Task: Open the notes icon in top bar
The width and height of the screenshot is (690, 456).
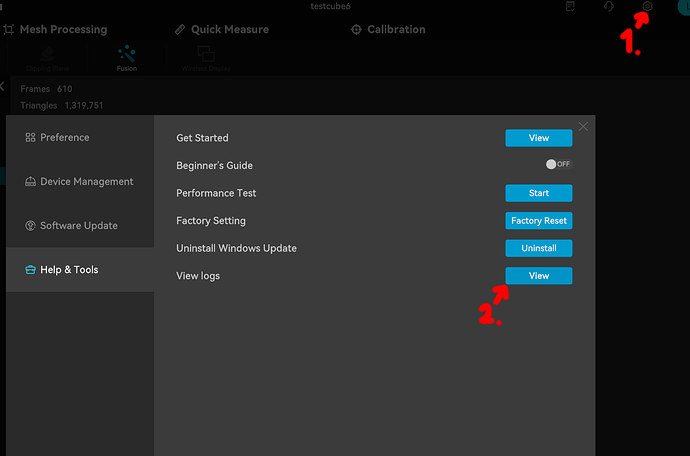Action: [x=570, y=6]
